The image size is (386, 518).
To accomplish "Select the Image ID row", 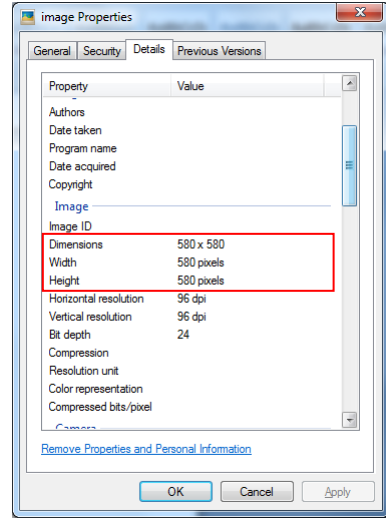I will point(192,226).
